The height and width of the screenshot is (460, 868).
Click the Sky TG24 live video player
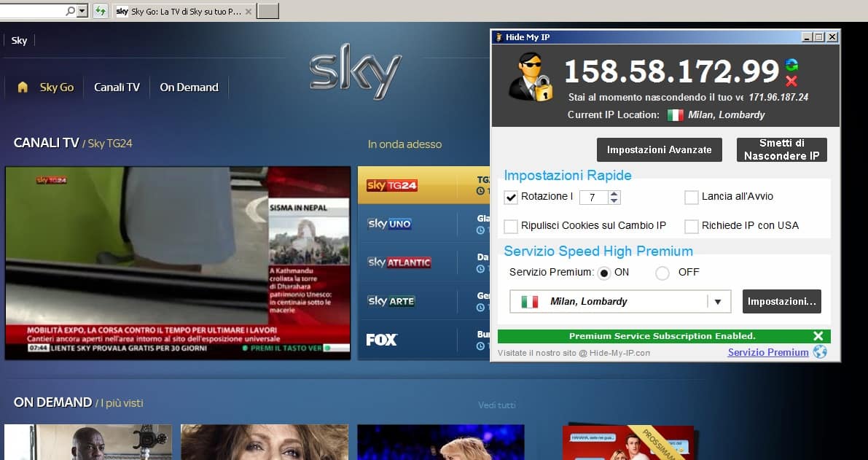(178, 263)
